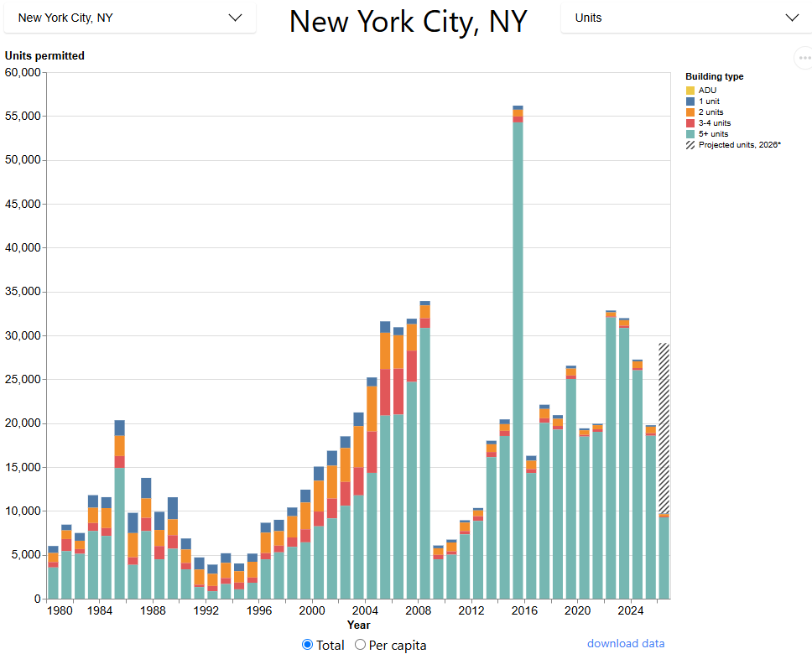Click the 2000 x-axis label

[x=312, y=610]
